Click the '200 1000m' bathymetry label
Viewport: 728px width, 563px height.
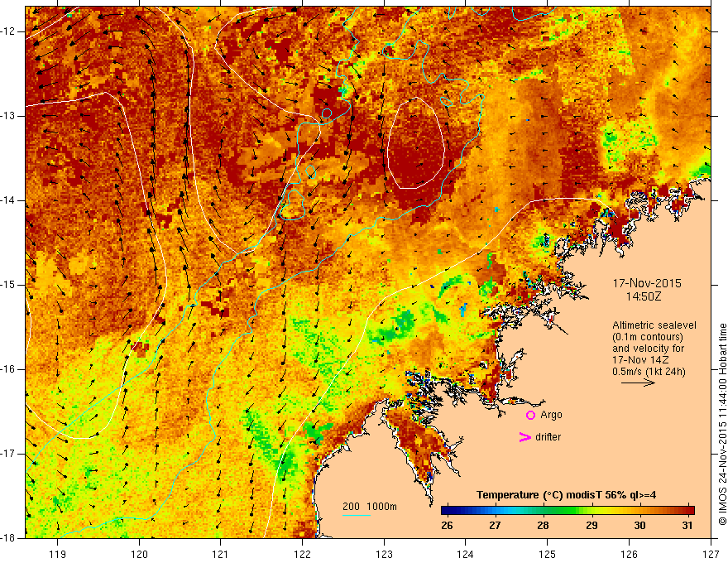pos(370,507)
